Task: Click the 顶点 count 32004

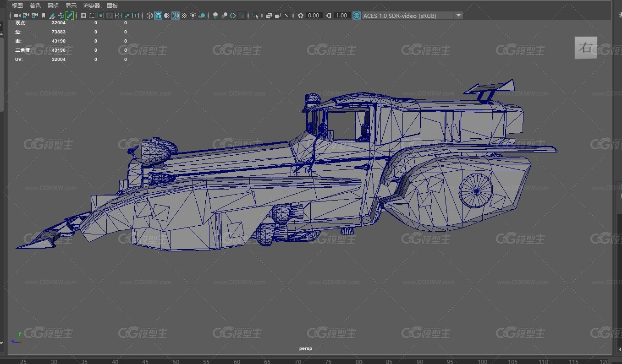Action: coord(59,22)
